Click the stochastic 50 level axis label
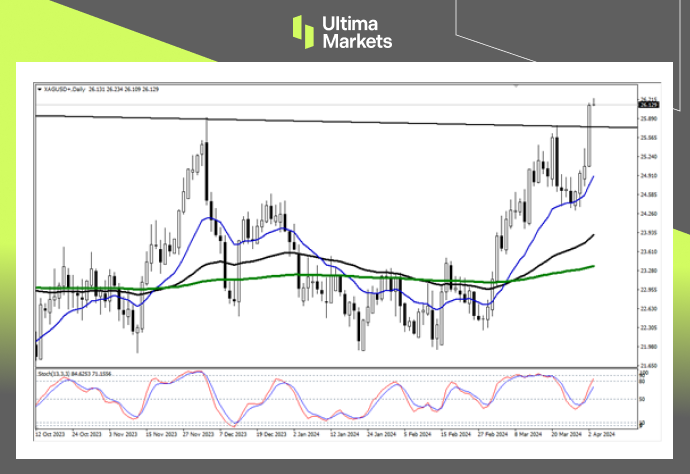The height and width of the screenshot is (474, 690). click(x=642, y=400)
